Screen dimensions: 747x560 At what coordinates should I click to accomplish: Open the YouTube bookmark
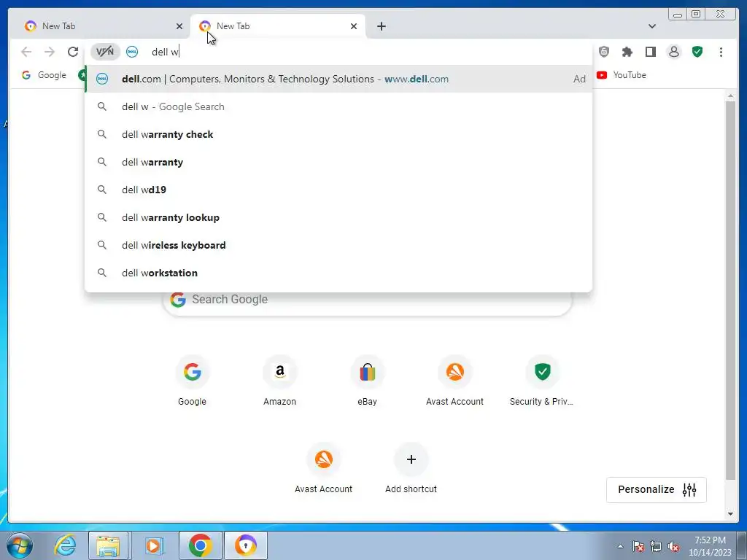click(622, 75)
